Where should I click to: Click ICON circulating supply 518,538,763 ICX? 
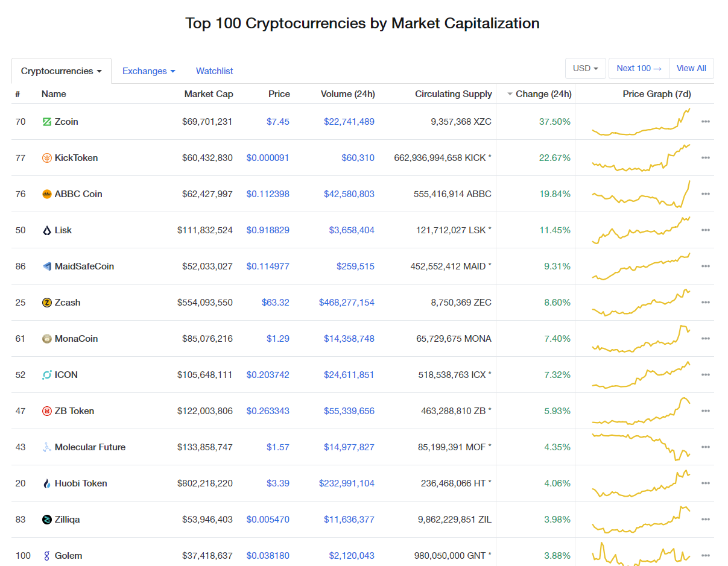click(x=455, y=375)
